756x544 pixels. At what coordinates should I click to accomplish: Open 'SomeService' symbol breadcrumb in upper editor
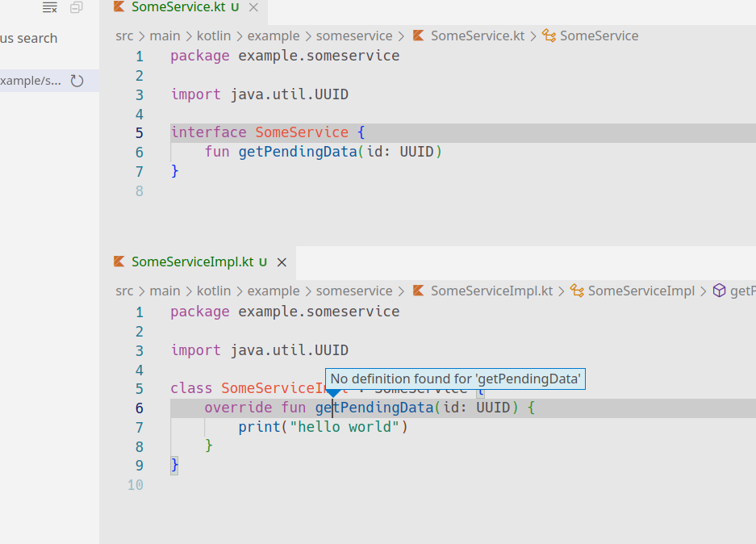click(599, 36)
